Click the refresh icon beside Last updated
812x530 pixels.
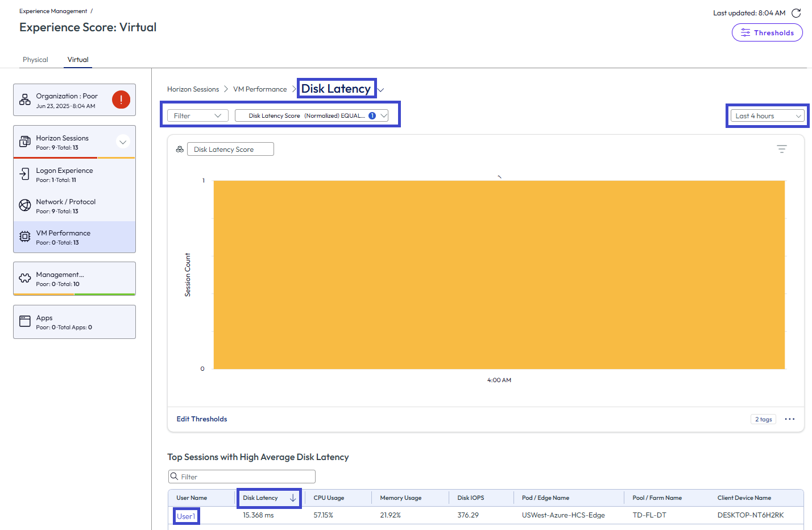(x=796, y=13)
